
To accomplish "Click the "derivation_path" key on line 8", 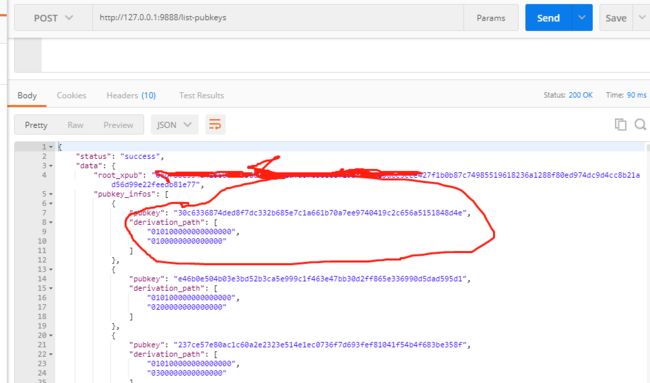I will click(x=167, y=222).
